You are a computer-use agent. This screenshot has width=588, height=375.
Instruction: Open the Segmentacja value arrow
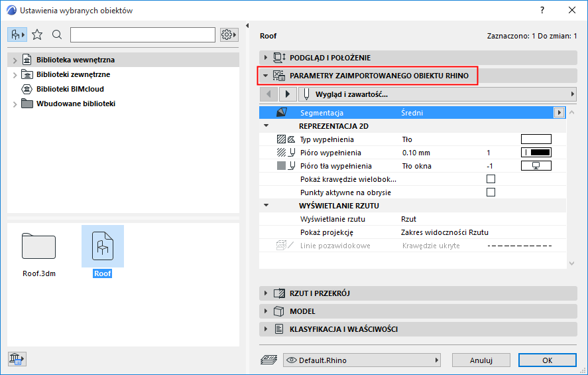point(559,112)
